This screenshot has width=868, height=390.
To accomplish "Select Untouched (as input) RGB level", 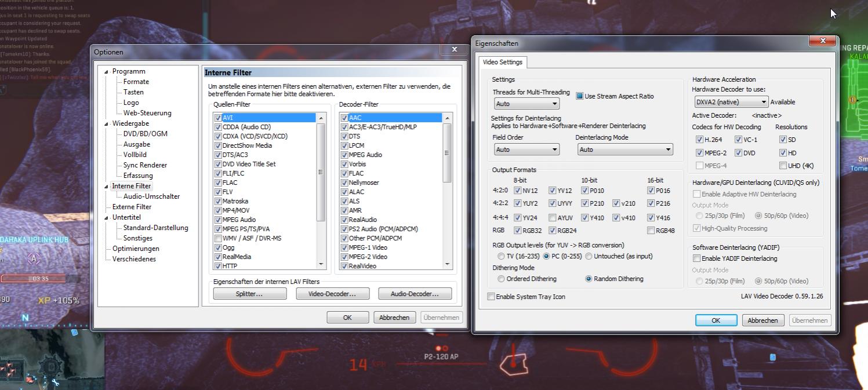I will pyautogui.click(x=589, y=256).
